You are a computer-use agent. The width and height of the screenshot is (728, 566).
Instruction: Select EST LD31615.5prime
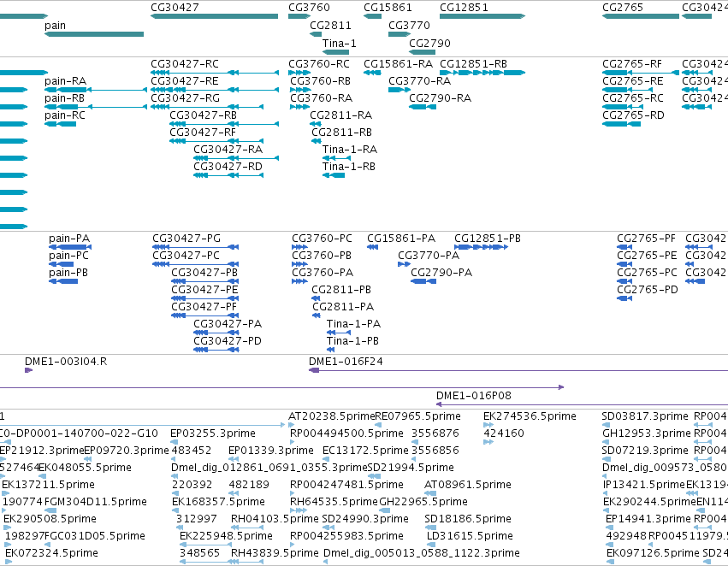431,545
